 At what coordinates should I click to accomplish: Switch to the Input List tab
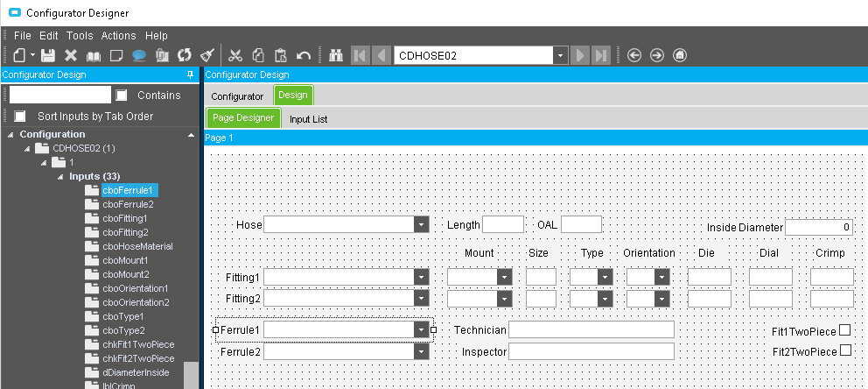click(308, 119)
